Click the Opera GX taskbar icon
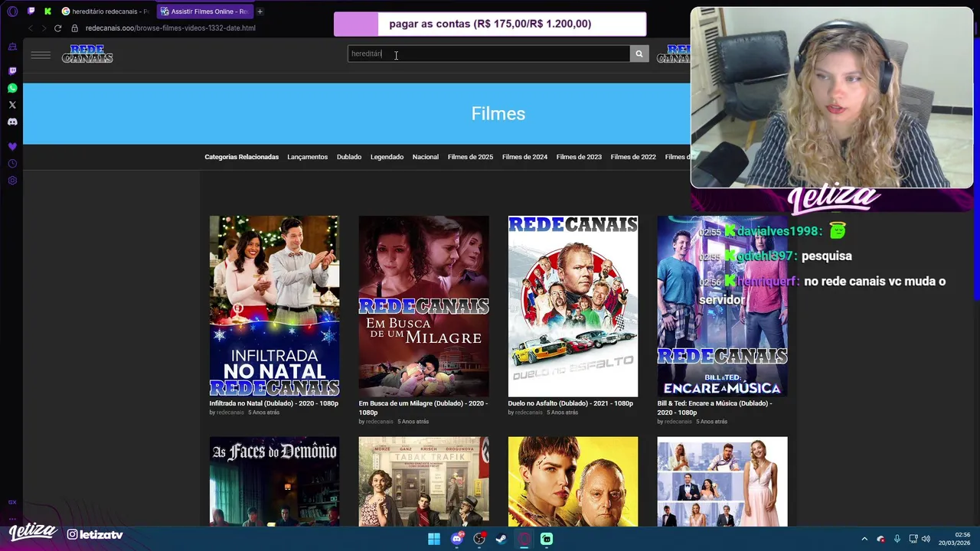Viewport: 980px width, 551px height. coord(524,539)
